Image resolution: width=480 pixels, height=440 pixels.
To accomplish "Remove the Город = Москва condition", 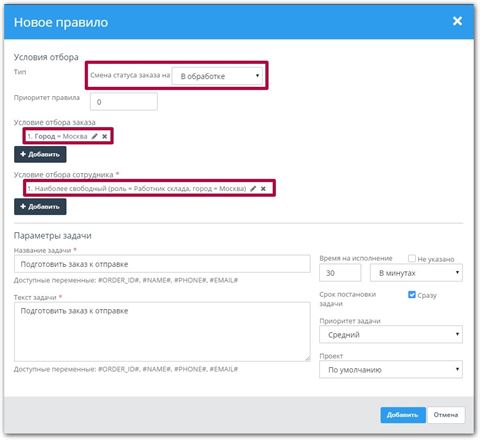I will [x=105, y=136].
